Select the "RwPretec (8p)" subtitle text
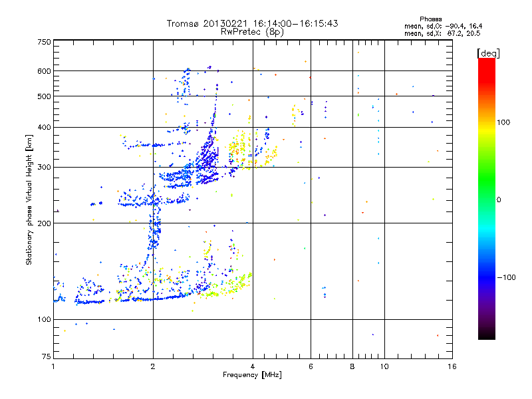This screenshot has width=532, height=399. pos(252,32)
